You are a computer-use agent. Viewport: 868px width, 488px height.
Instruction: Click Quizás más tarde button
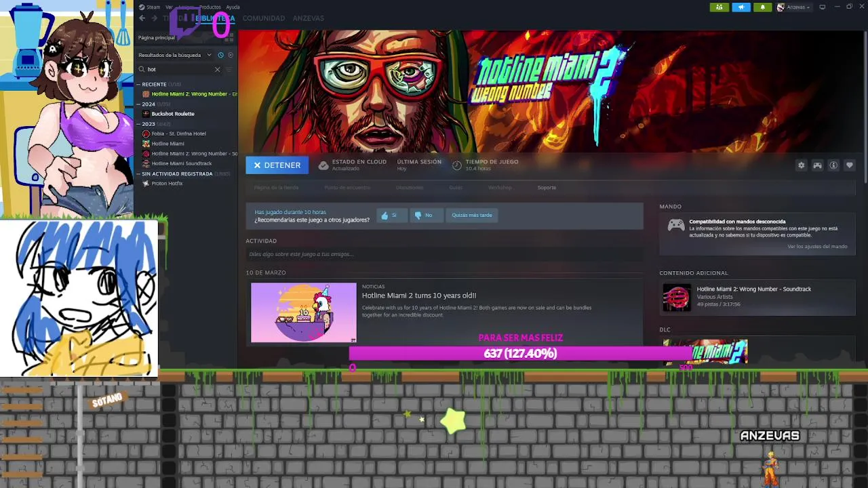click(x=472, y=215)
